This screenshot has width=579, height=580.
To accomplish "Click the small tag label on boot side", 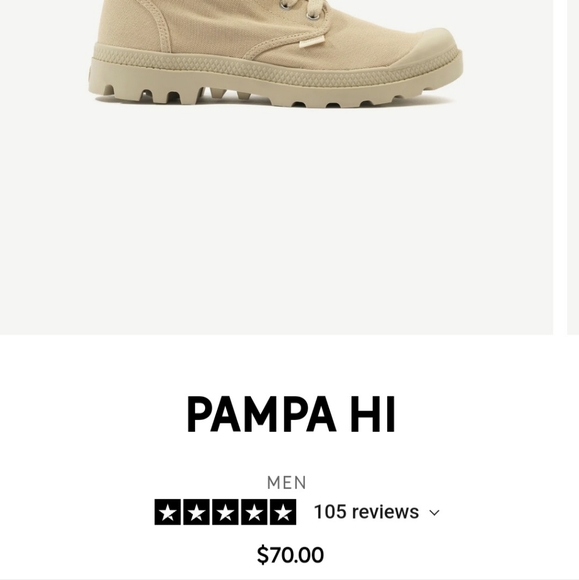I will 312,42.
